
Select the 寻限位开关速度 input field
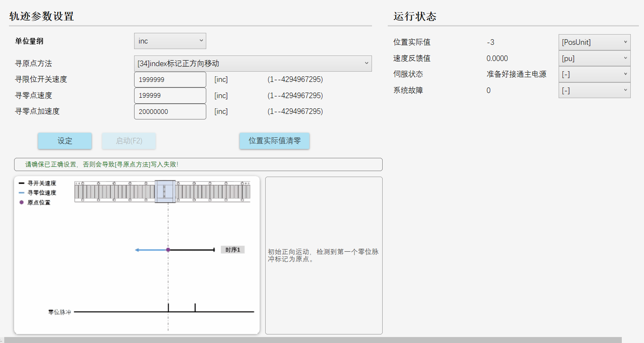[x=170, y=79]
